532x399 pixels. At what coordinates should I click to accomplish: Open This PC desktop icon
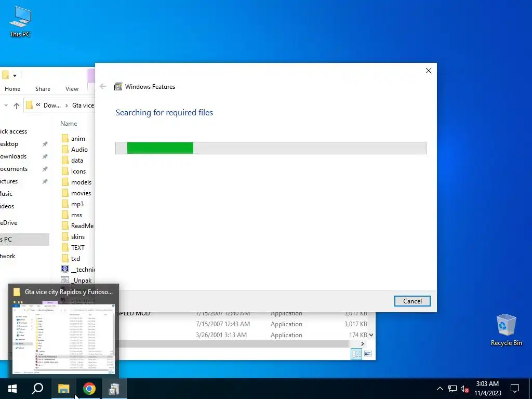(x=20, y=22)
